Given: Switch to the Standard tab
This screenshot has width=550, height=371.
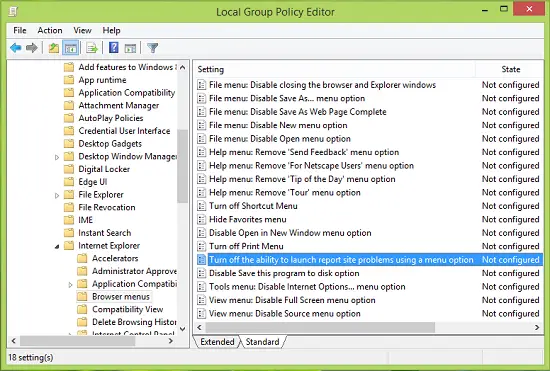Looking at the screenshot, I should 262,342.
